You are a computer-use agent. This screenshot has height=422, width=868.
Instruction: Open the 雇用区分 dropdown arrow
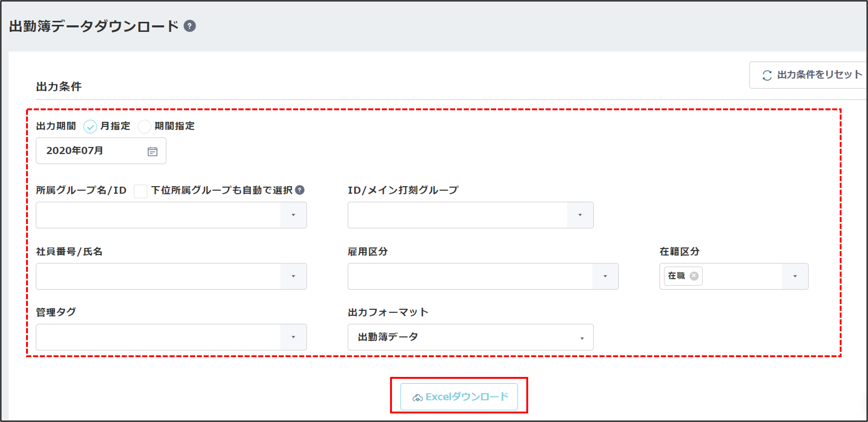click(605, 276)
